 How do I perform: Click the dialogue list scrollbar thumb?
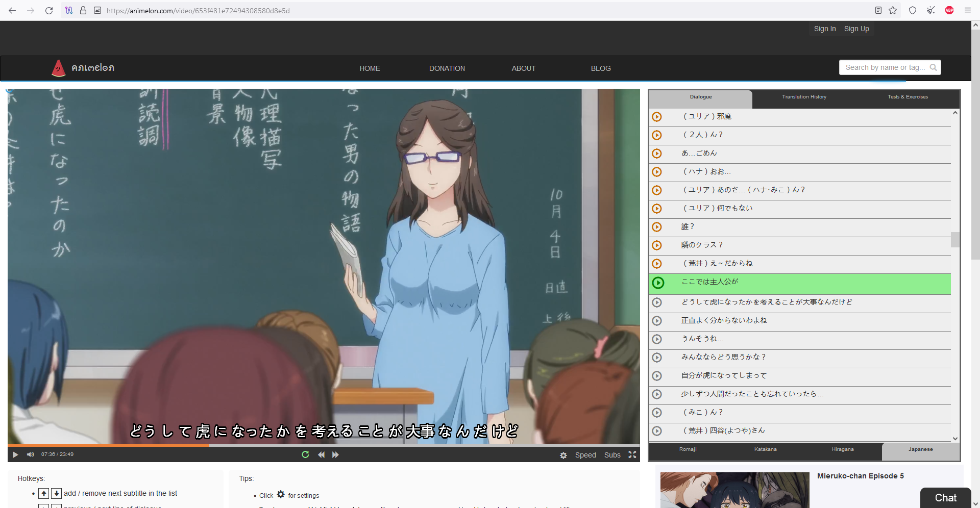(955, 240)
